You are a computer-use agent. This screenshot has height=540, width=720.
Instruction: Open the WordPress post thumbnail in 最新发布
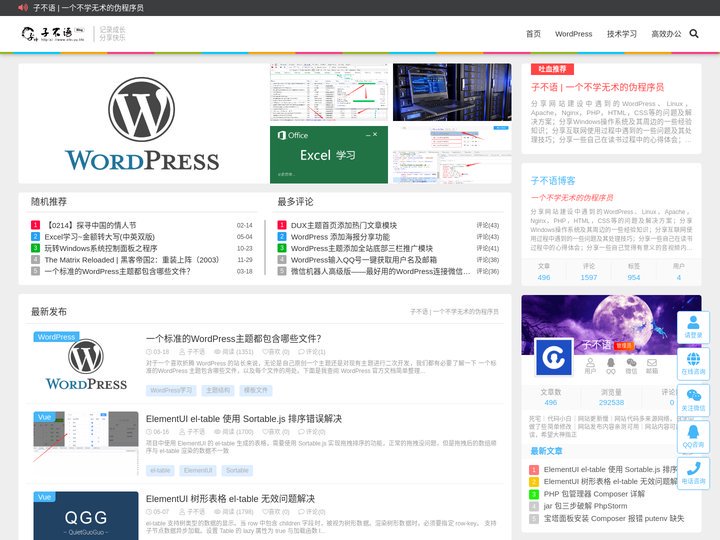coord(86,363)
